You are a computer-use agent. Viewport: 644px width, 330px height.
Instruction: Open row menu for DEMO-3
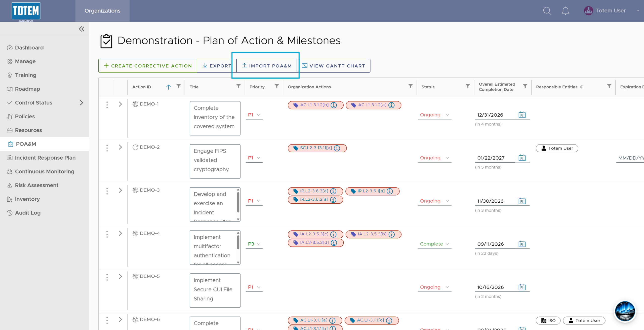click(107, 191)
